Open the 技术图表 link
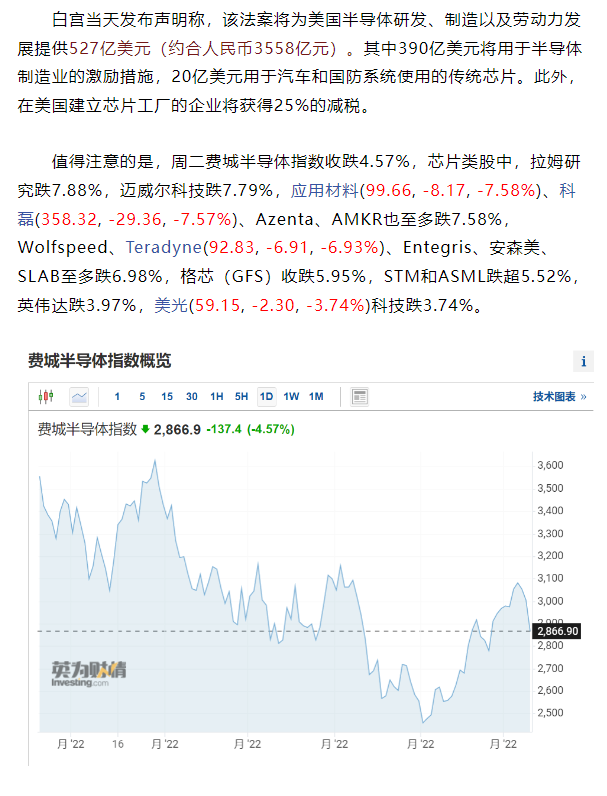Screen dimensions: 607x796 (559, 396)
